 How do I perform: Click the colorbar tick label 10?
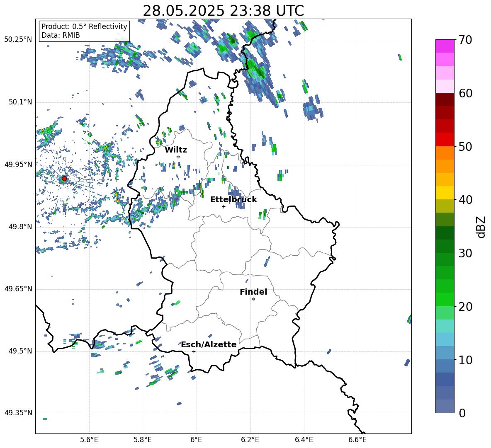point(465,360)
